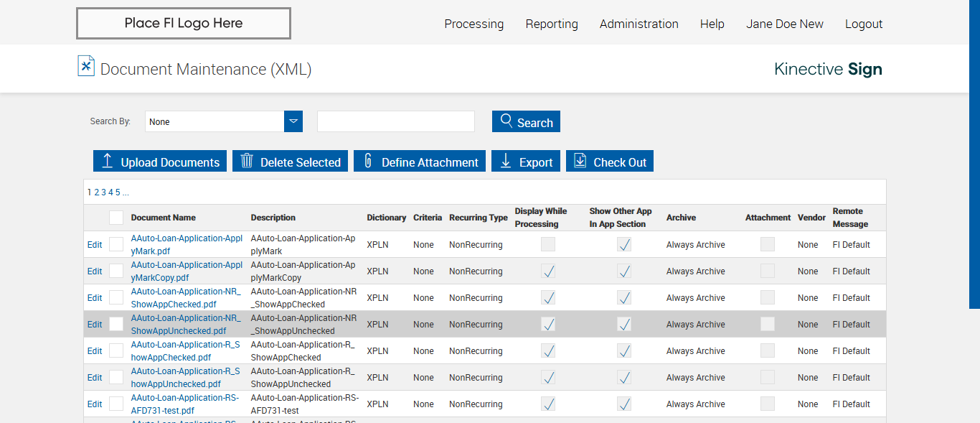Toggle the select-all checkbox in table header
The height and width of the screenshot is (423, 980).
116,218
